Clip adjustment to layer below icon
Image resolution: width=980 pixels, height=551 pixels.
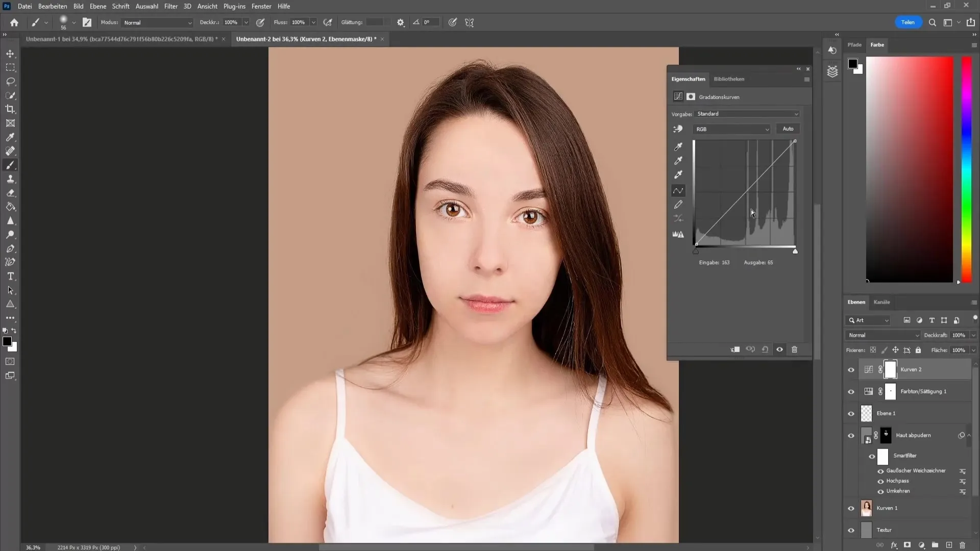(735, 349)
